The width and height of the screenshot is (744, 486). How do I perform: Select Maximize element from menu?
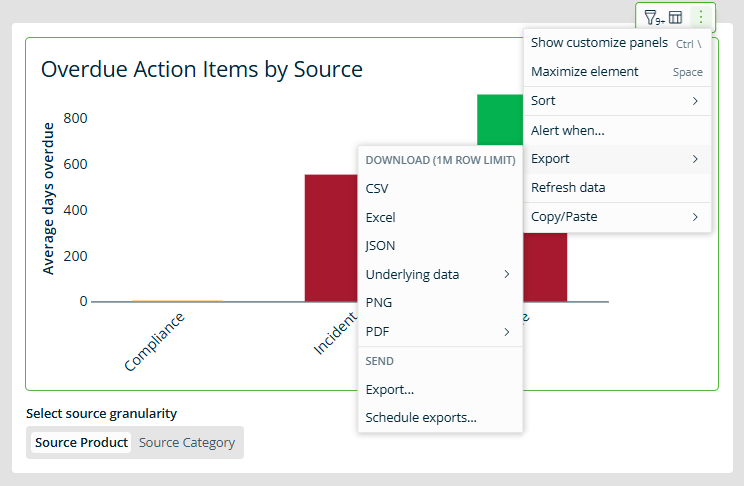pyautogui.click(x=585, y=72)
